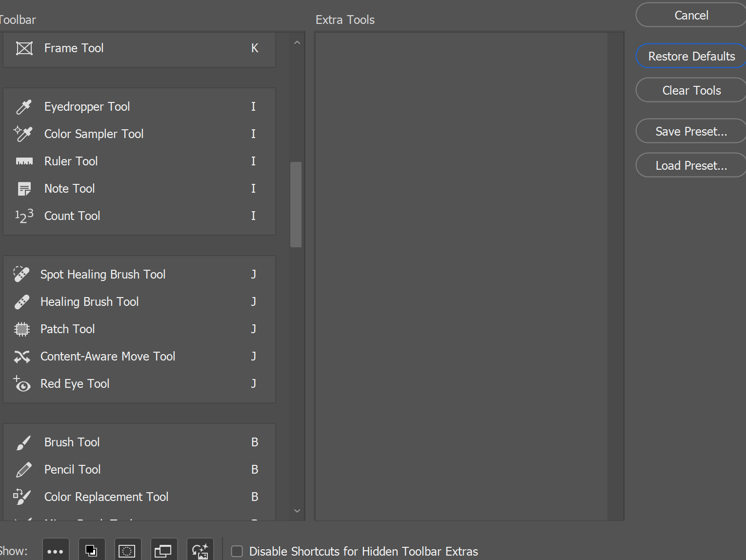Click the Count Tool icon
Screen dimensions: 746x560
pyautogui.click(x=23, y=216)
